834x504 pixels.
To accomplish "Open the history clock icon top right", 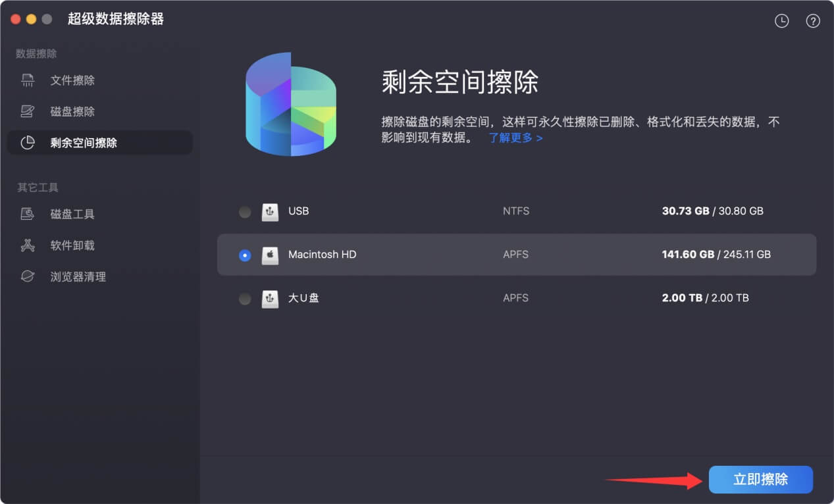I will (x=781, y=20).
